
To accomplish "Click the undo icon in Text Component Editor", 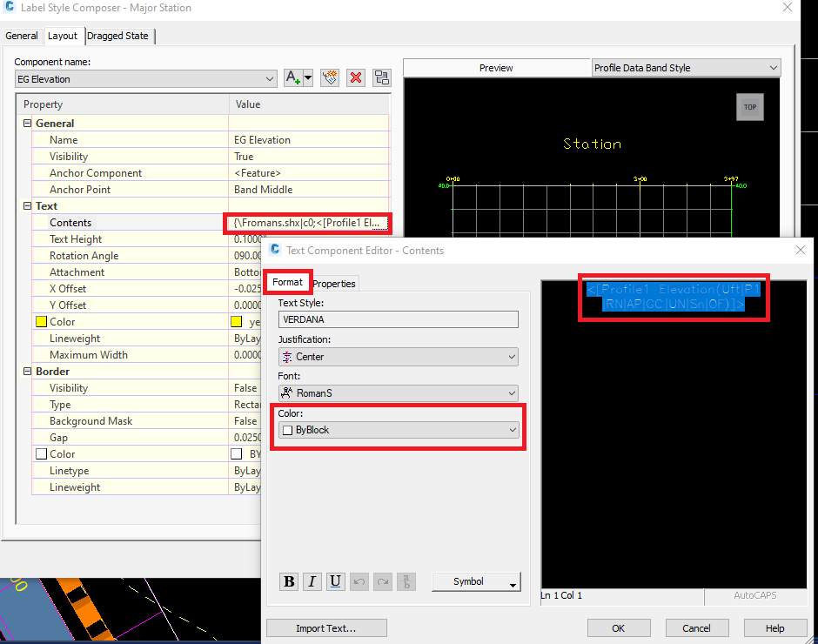I will click(x=359, y=581).
